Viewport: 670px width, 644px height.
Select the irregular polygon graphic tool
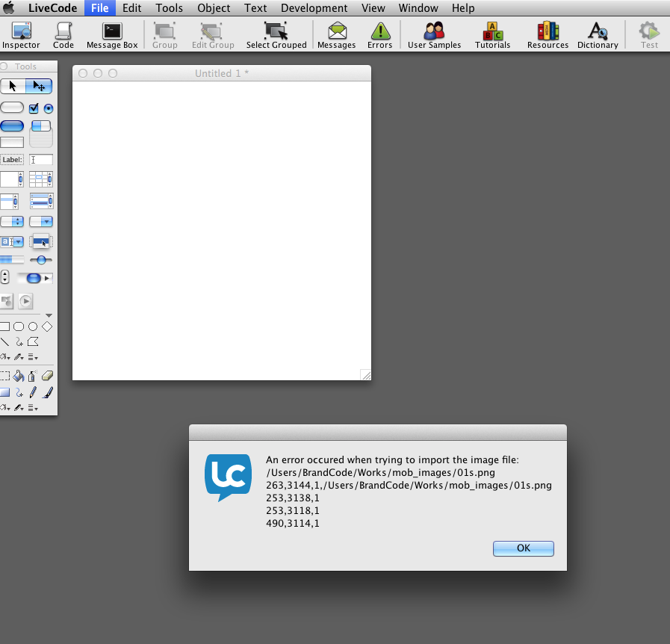[x=33, y=342]
